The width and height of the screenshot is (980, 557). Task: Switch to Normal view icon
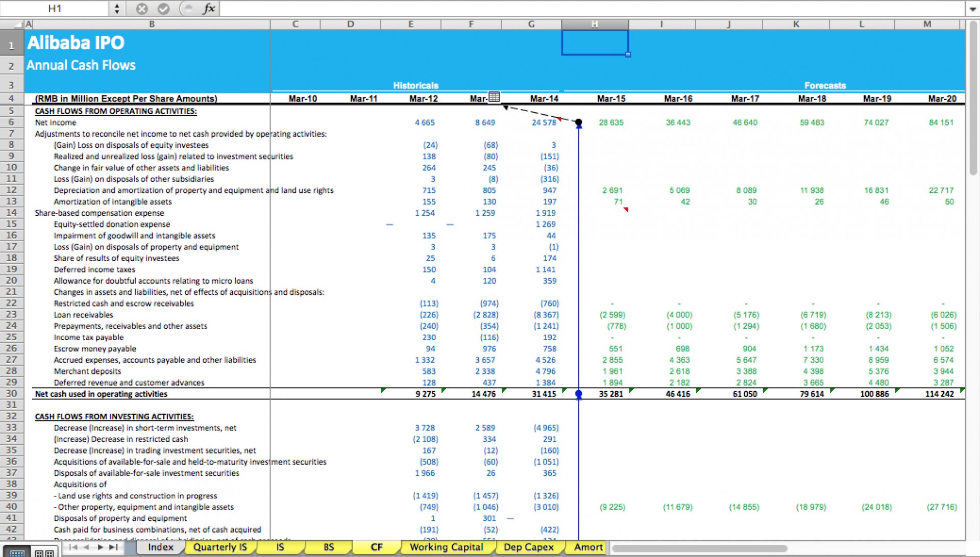(17, 552)
